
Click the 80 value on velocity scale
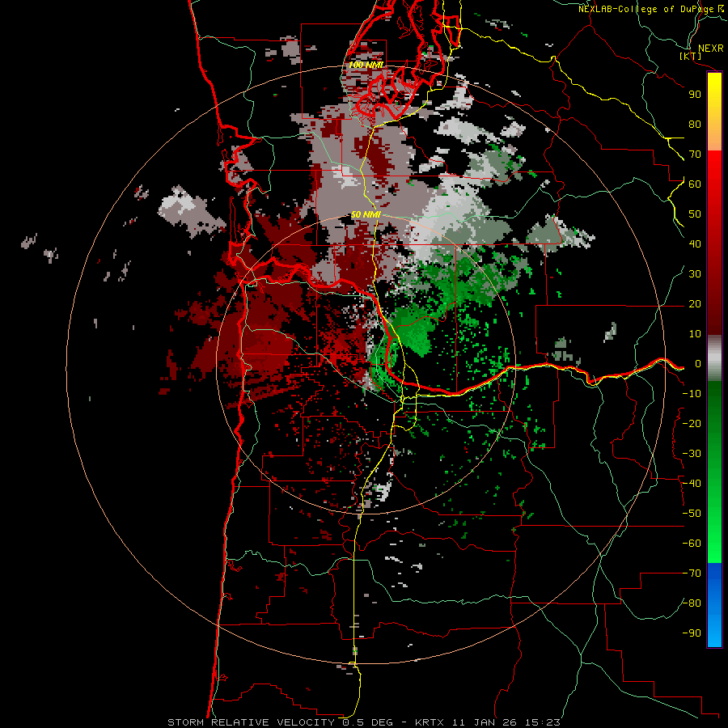tap(695, 125)
